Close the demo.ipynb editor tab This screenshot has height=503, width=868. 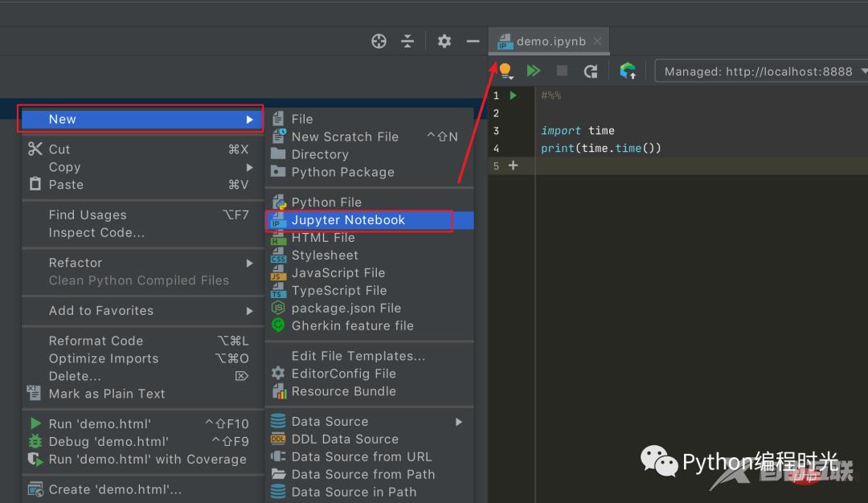point(596,40)
